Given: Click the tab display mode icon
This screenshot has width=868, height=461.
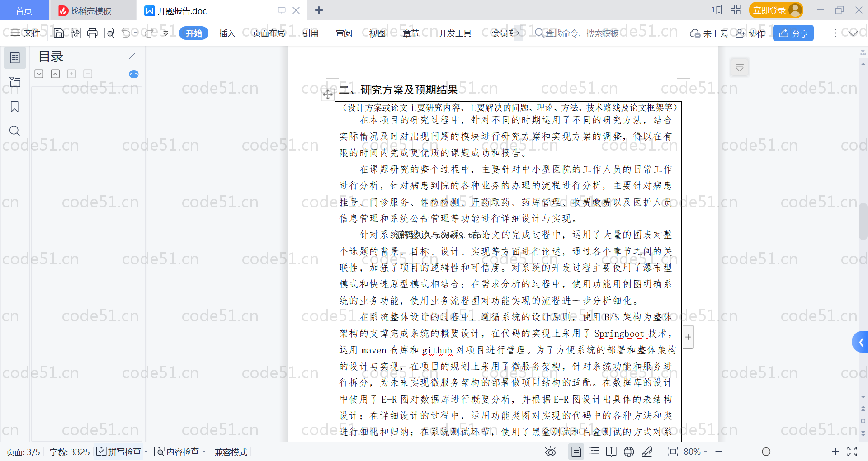Looking at the screenshot, I should pos(282,10).
